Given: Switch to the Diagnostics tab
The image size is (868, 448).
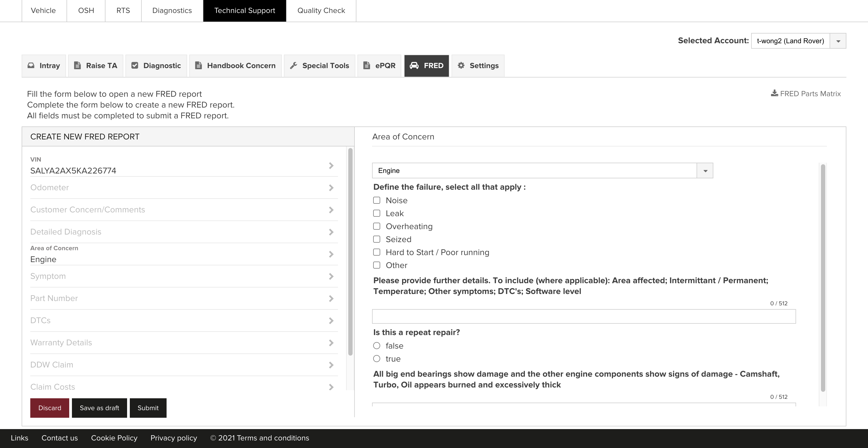Looking at the screenshot, I should (172, 11).
